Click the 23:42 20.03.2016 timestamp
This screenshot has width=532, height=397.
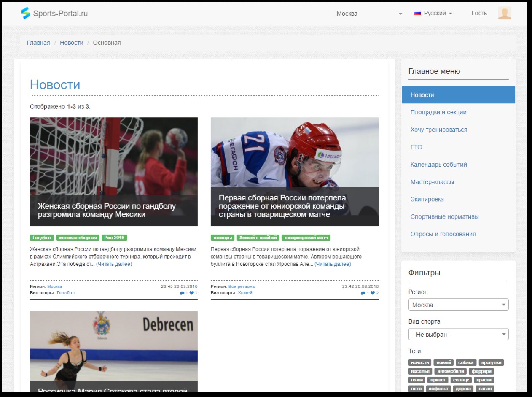(360, 286)
